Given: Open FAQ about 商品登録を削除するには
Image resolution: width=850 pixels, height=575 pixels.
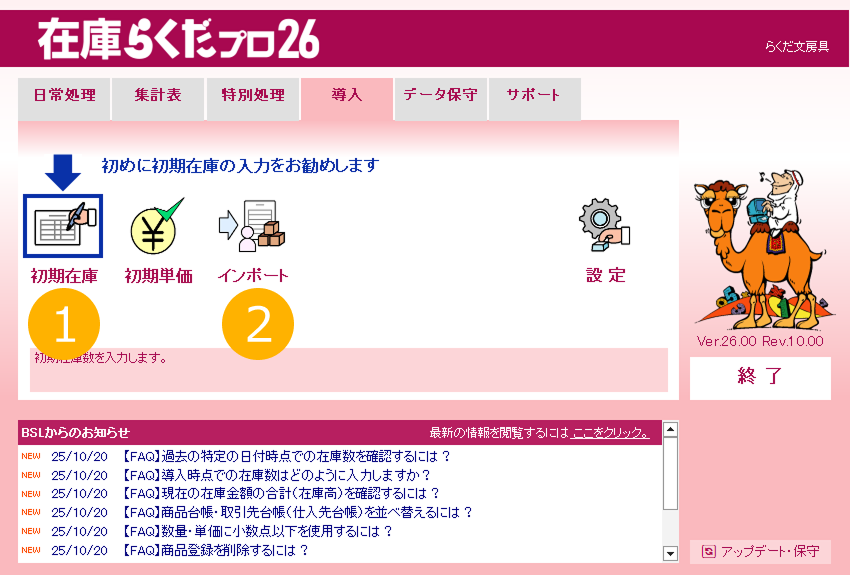Looking at the screenshot, I should 214,550.
